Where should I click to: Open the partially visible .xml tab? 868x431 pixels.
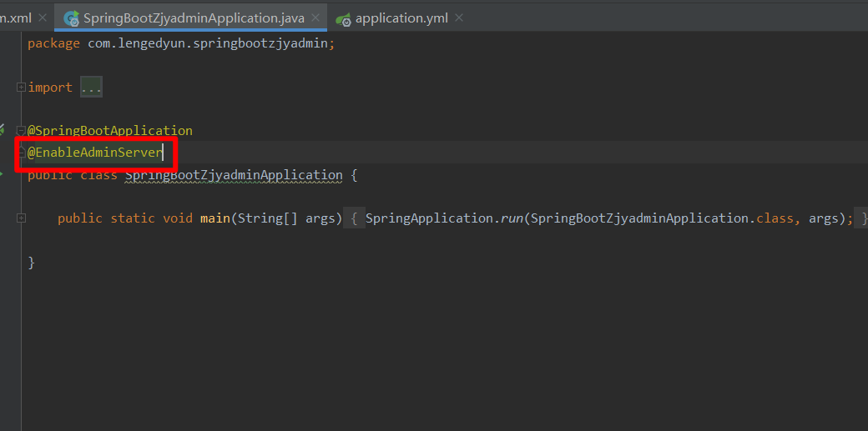(x=16, y=18)
